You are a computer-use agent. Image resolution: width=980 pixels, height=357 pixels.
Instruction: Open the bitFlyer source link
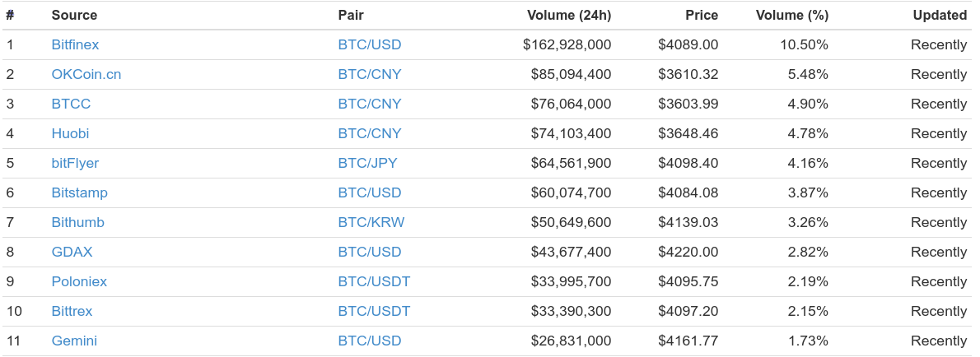[75, 163]
